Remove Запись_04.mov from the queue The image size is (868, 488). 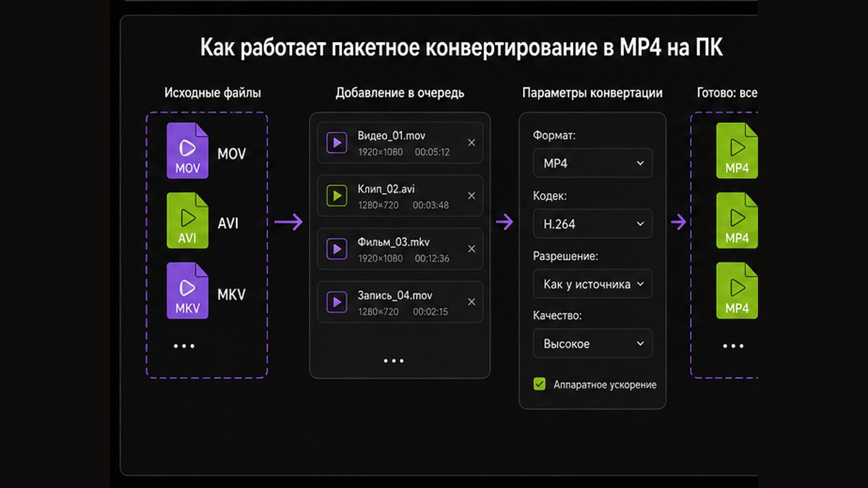coord(472,301)
